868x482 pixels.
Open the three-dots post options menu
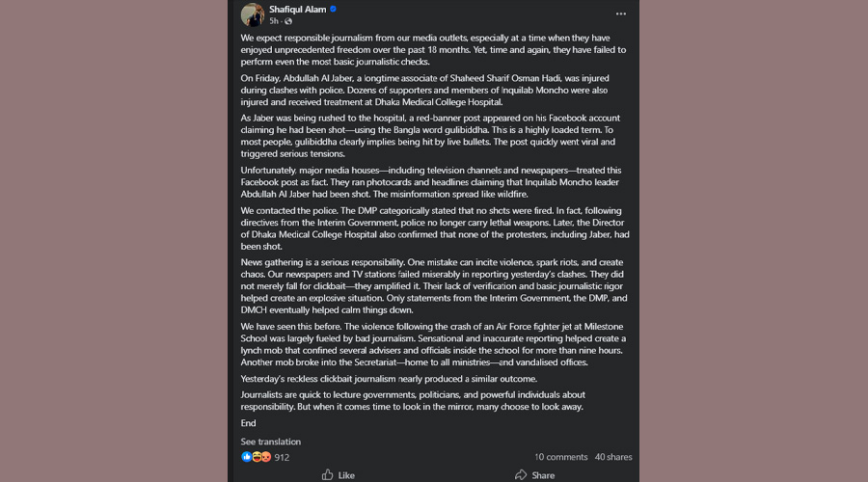620,14
